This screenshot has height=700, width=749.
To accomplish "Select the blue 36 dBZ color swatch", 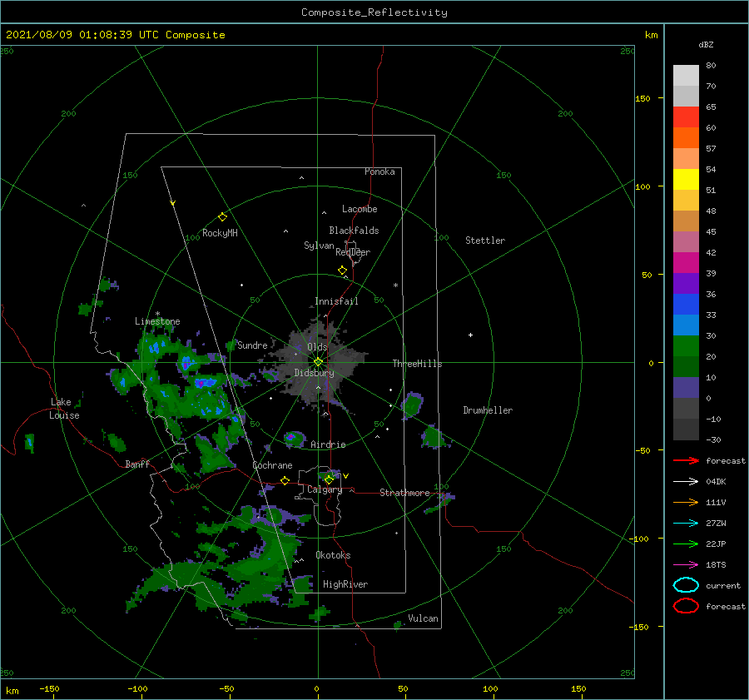I will tap(686, 304).
